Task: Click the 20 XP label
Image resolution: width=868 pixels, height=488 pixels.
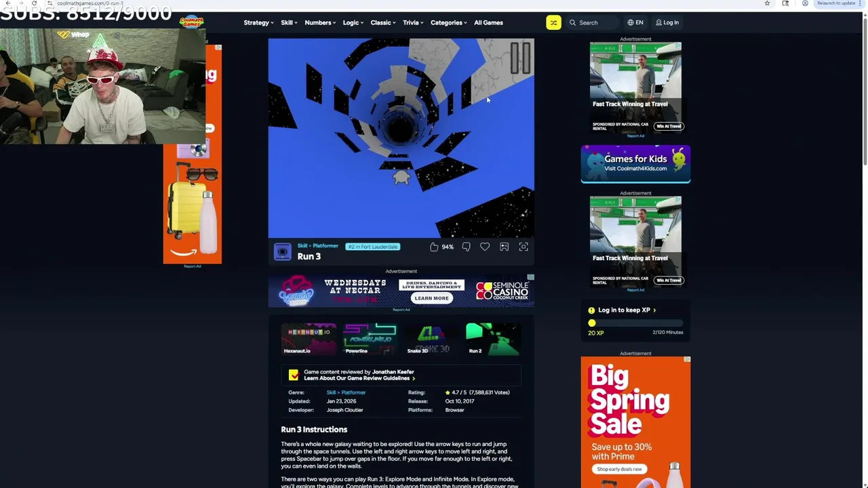Action: tap(595, 333)
